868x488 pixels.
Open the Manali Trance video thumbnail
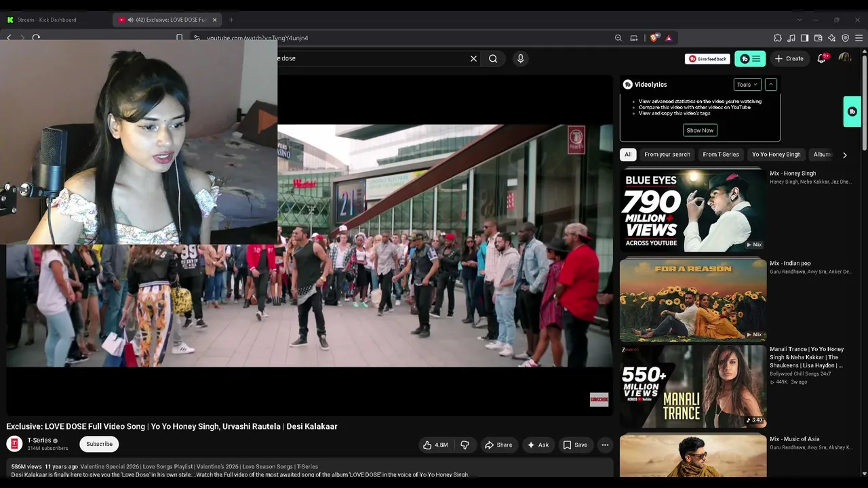[693, 387]
